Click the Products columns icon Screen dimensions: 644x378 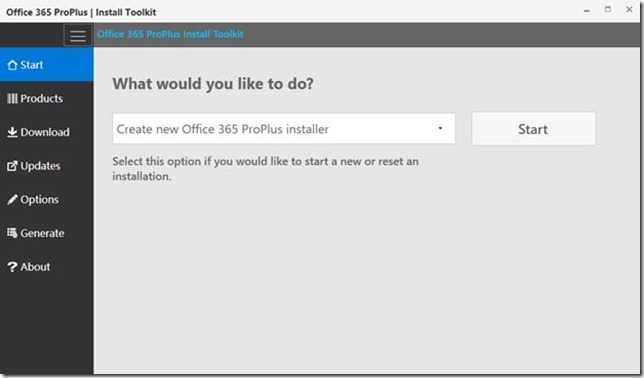(12, 99)
